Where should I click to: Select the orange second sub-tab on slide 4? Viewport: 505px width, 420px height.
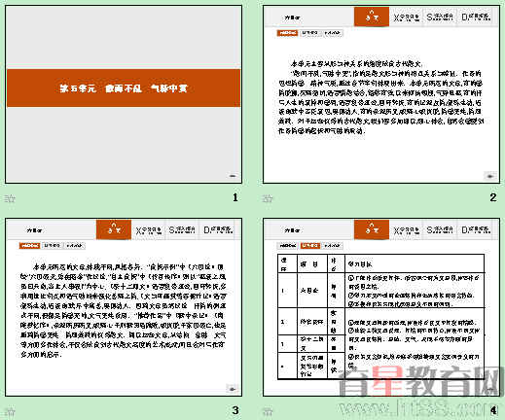[310, 246]
